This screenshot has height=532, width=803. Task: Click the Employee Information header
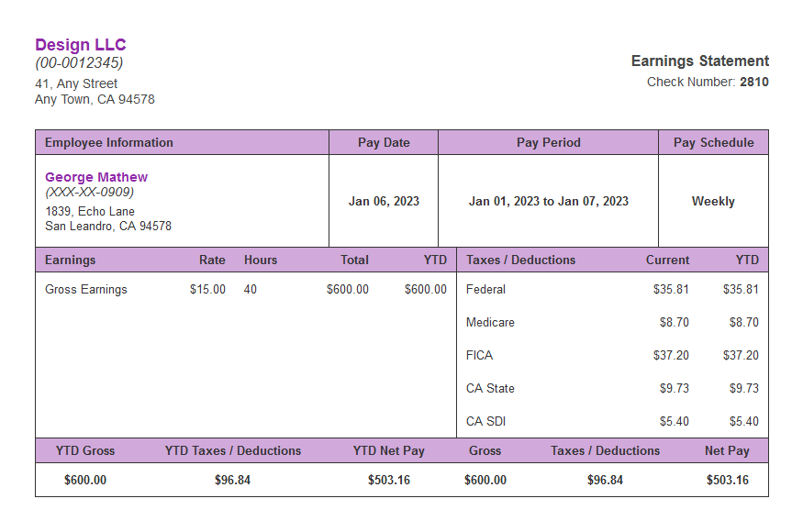click(110, 142)
